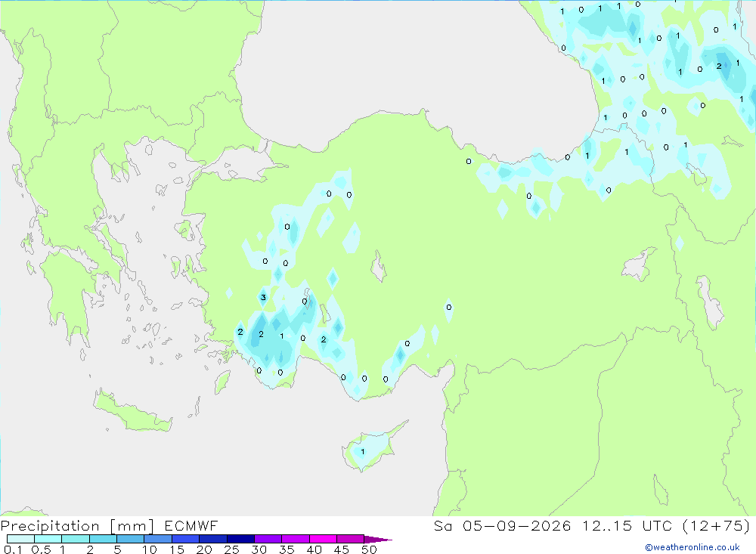
Task: Click the (12+75) forecast step label
Action: click(x=717, y=525)
